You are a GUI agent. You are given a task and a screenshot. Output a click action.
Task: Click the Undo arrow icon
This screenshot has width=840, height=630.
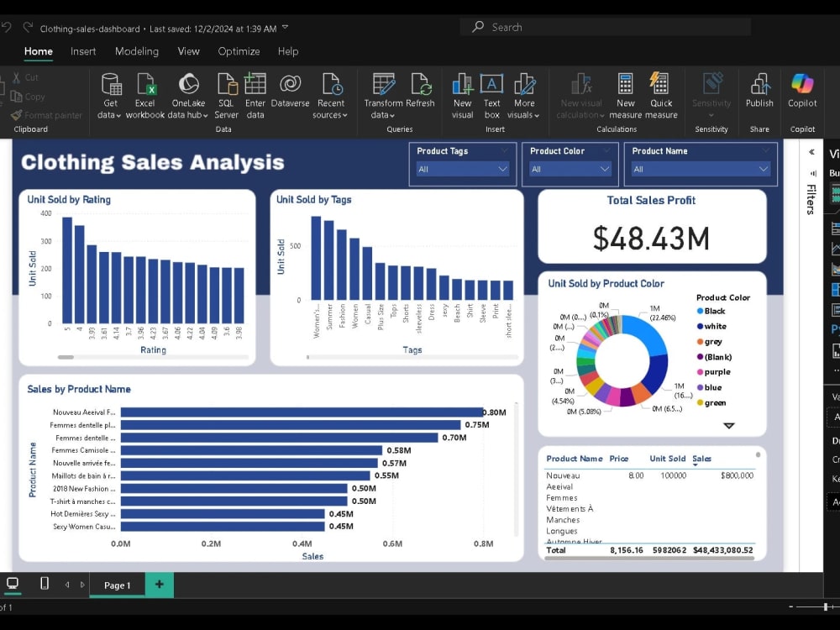6,28
